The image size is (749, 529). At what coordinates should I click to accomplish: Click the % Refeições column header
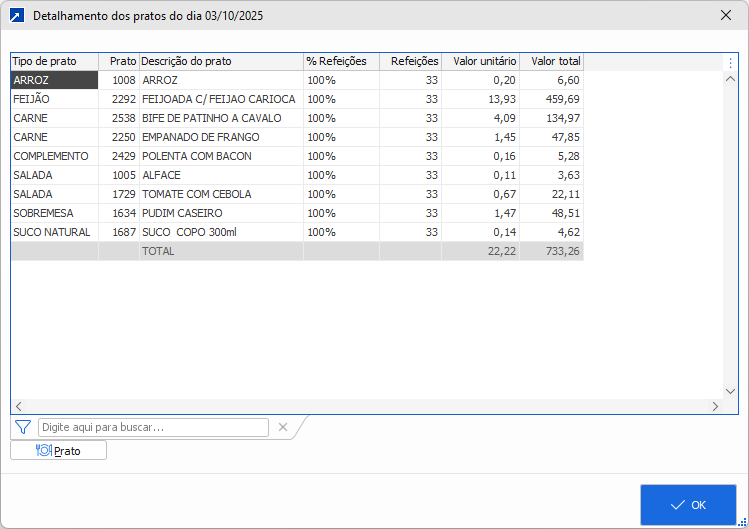click(x=341, y=62)
